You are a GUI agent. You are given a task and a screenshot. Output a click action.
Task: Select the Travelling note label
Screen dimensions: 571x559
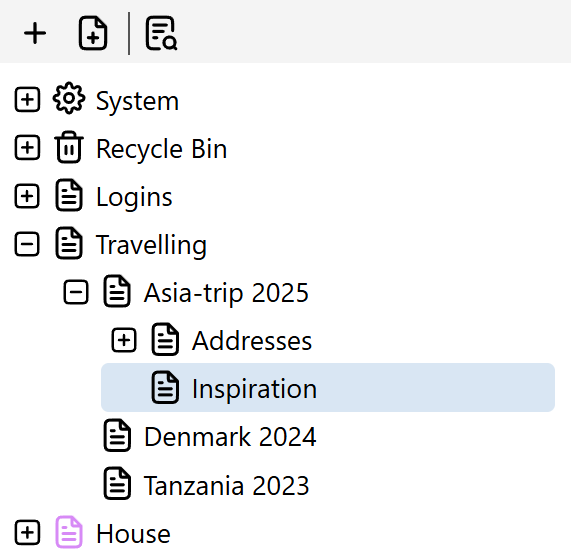(x=151, y=245)
